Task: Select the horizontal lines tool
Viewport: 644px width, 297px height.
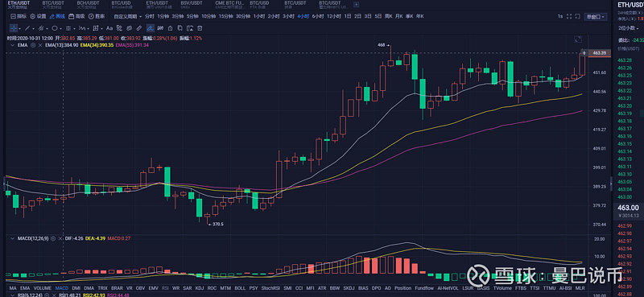Action: (68, 28)
